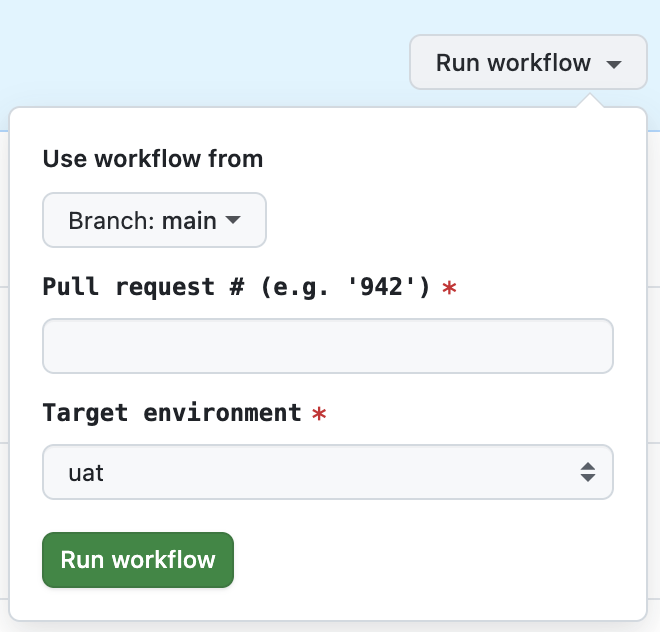Image resolution: width=660 pixels, height=632 pixels.
Task: Click the popover pointer notch under the top button
Action: pos(591,101)
